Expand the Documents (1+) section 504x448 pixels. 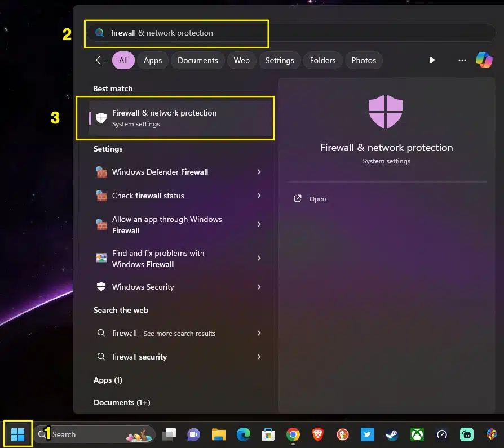tap(122, 402)
